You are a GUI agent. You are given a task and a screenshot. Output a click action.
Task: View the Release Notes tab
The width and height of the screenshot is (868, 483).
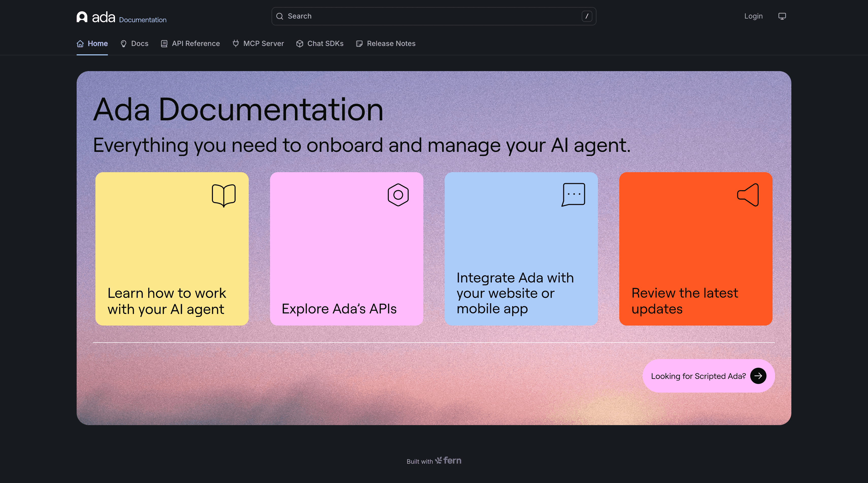[x=386, y=43]
